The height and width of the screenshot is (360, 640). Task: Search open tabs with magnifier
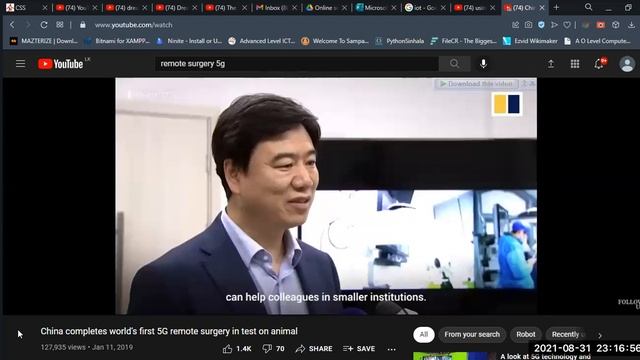coord(588,7)
